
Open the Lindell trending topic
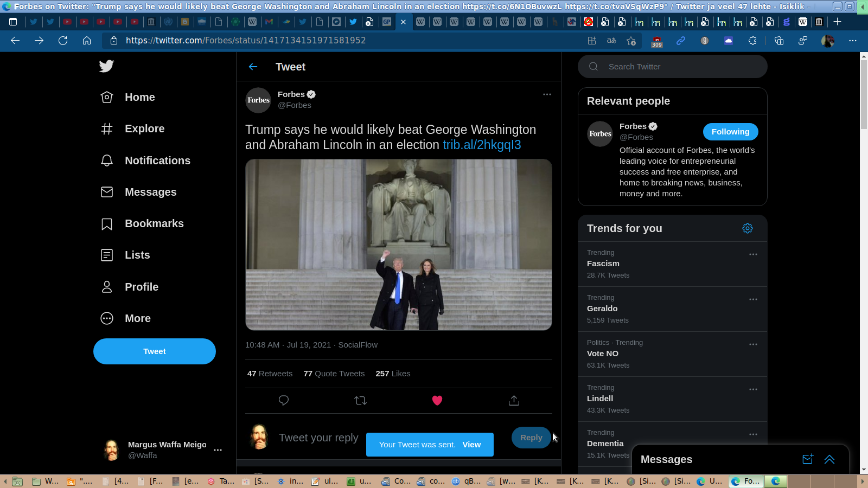(x=673, y=399)
